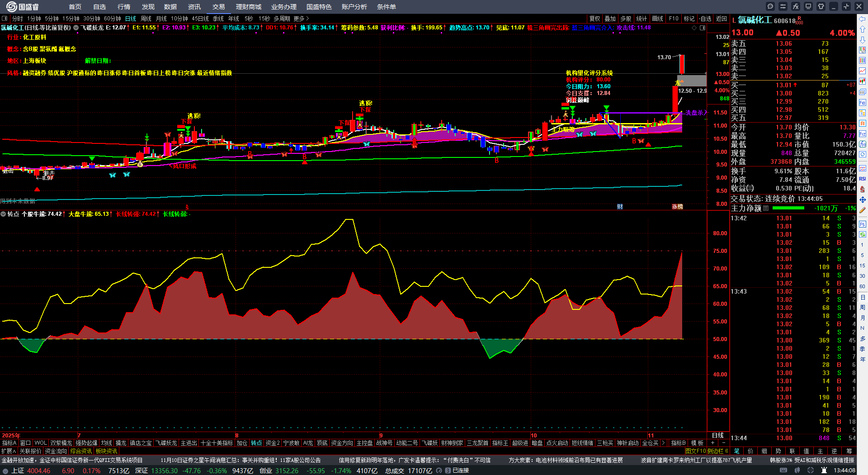Click the 叠加 overlay button

point(610,19)
